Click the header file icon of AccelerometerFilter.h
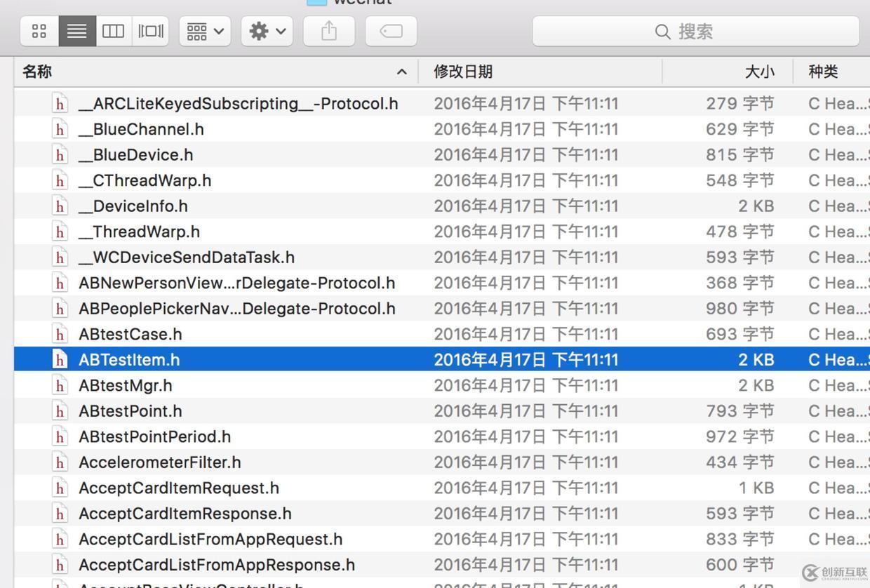The image size is (870, 588). [x=60, y=462]
